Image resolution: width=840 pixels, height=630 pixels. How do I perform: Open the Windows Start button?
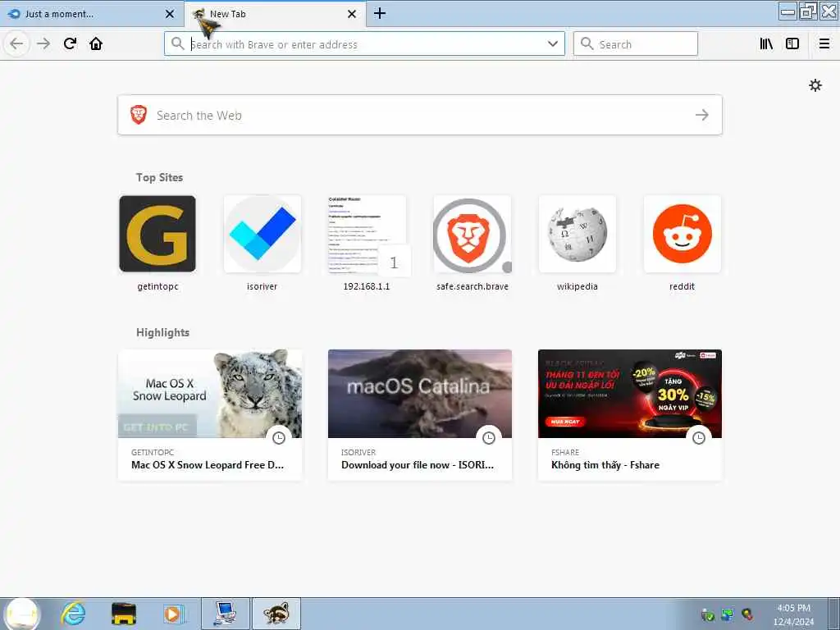tap(22, 614)
